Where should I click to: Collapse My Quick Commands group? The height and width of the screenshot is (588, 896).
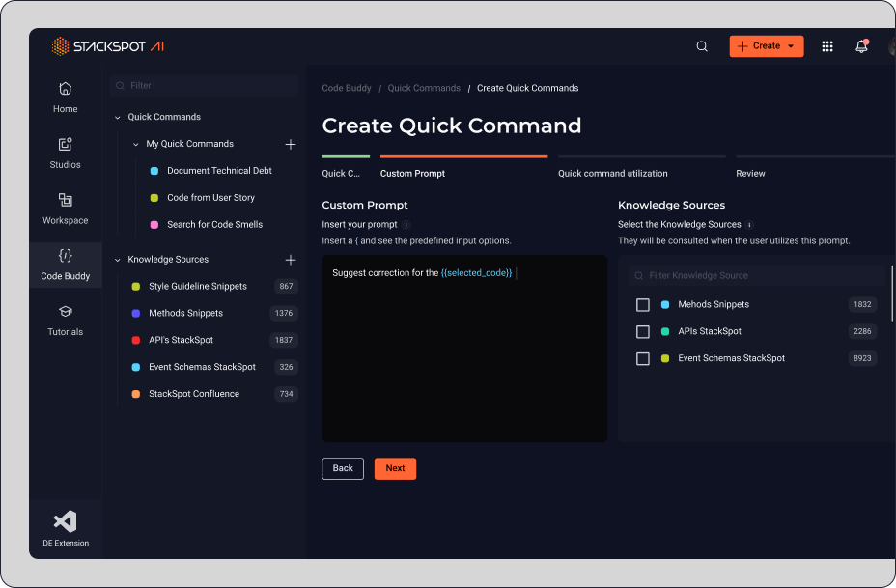point(135,144)
